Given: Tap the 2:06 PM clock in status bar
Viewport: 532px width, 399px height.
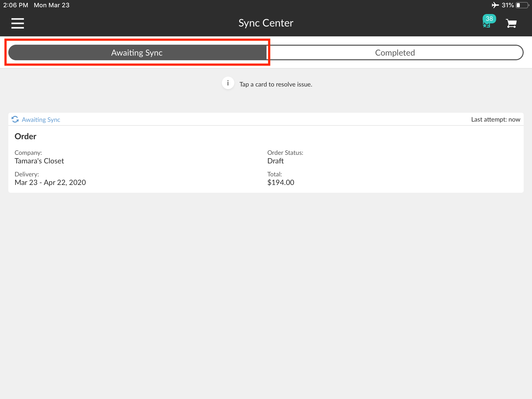Looking at the screenshot, I should tap(16, 5).
